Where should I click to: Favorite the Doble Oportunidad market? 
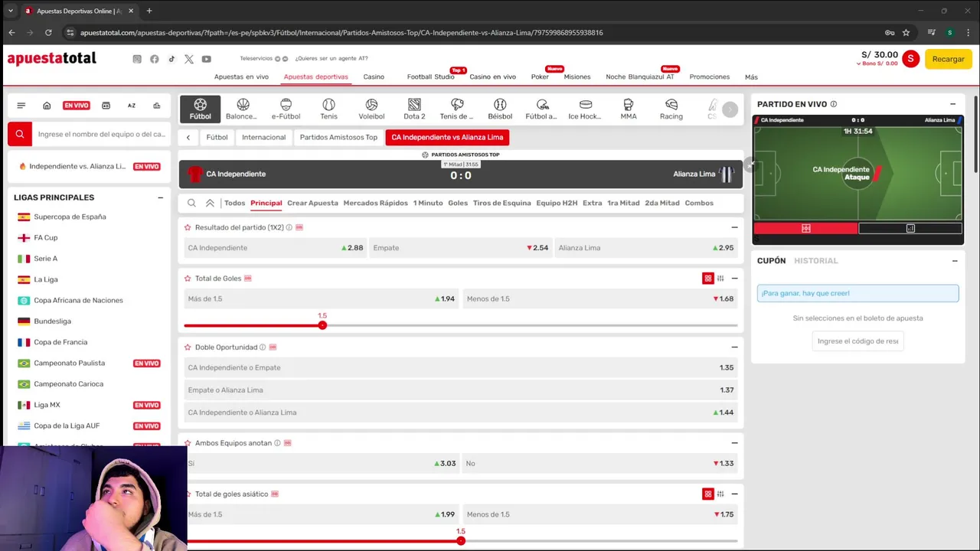188,347
